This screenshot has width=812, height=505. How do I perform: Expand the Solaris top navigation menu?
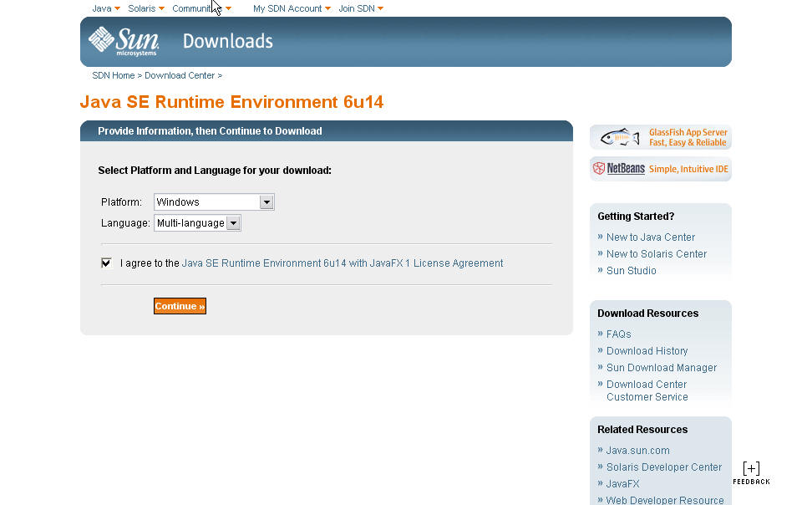(x=146, y=8)
